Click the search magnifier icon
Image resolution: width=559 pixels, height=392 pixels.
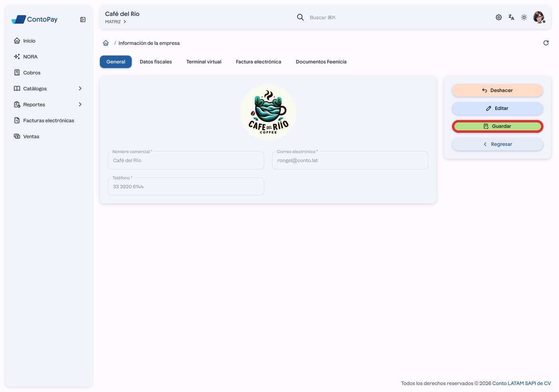pos(300,17)
